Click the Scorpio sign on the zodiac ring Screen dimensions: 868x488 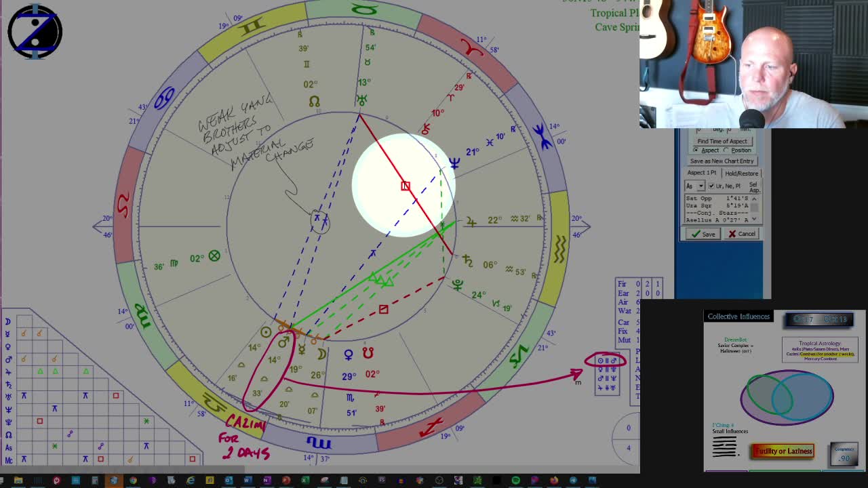tap(318, 443)
